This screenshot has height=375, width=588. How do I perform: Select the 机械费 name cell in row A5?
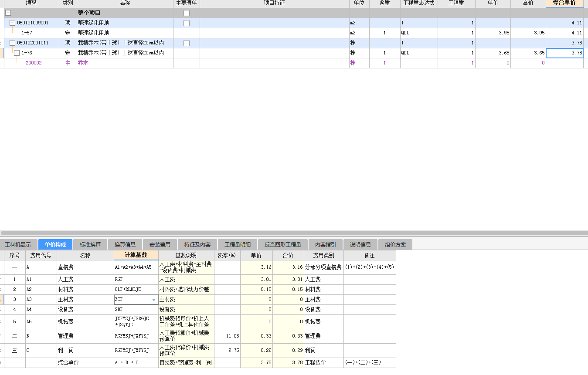pyautogui.click(x=85, y=322)
